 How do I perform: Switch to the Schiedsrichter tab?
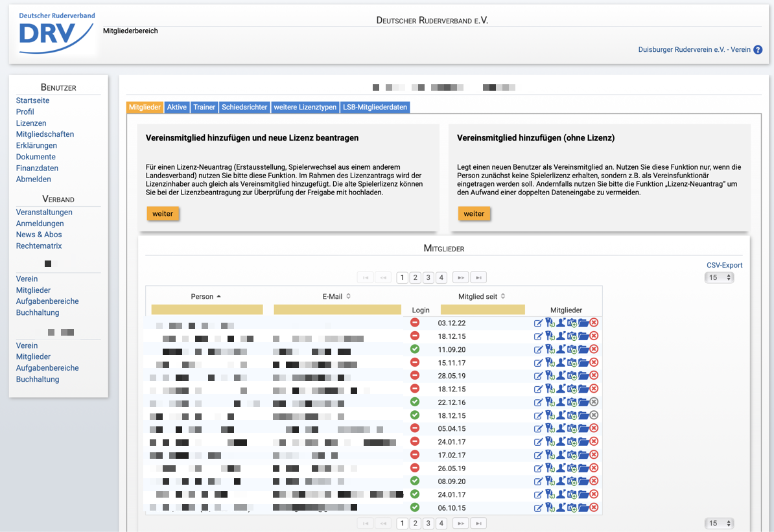coord(244,108)
